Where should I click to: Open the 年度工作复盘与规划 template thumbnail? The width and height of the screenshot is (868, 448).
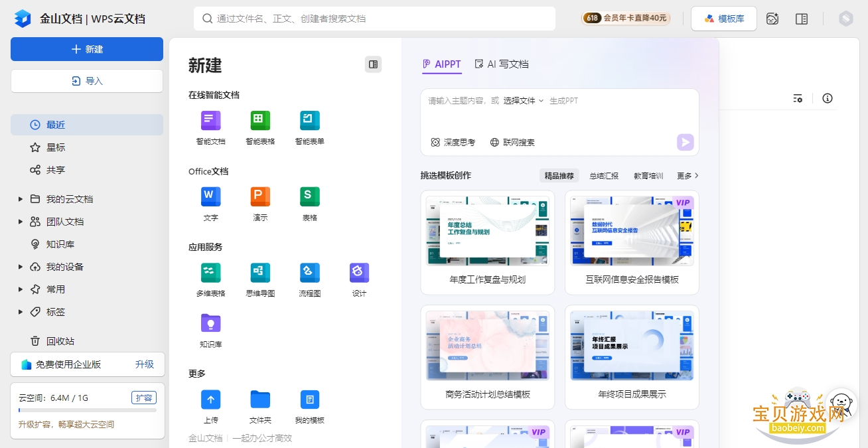[488, 231]
